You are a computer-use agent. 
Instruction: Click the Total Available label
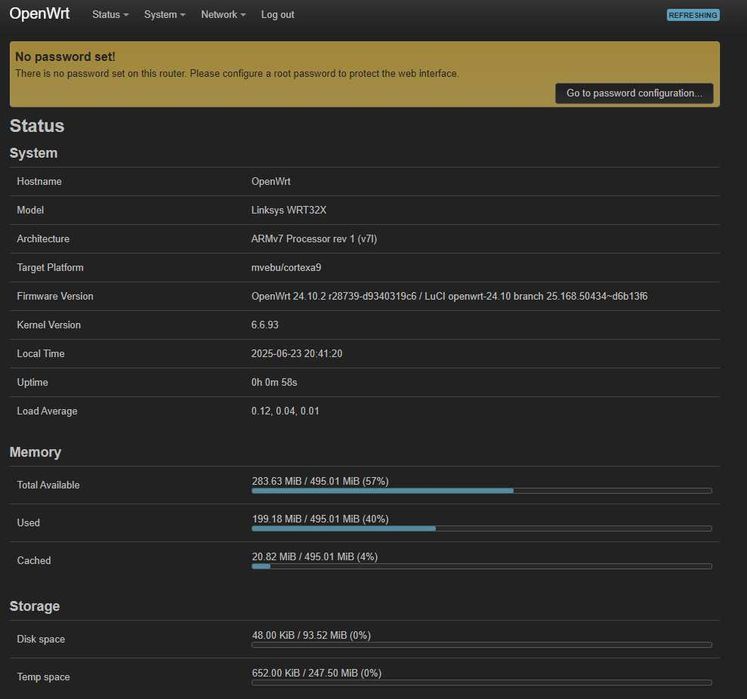click(x=48, y=485)
